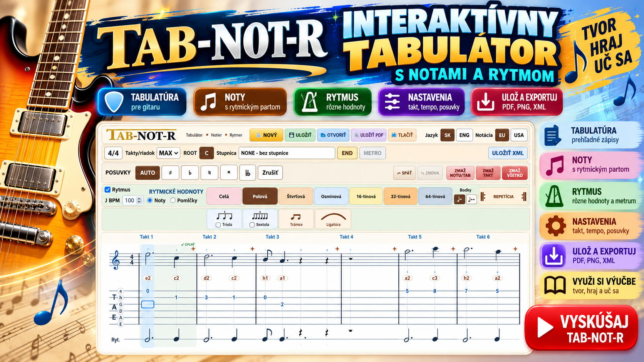
Task: Toggle the Rytmus checkbox
Action: [108, 190]
